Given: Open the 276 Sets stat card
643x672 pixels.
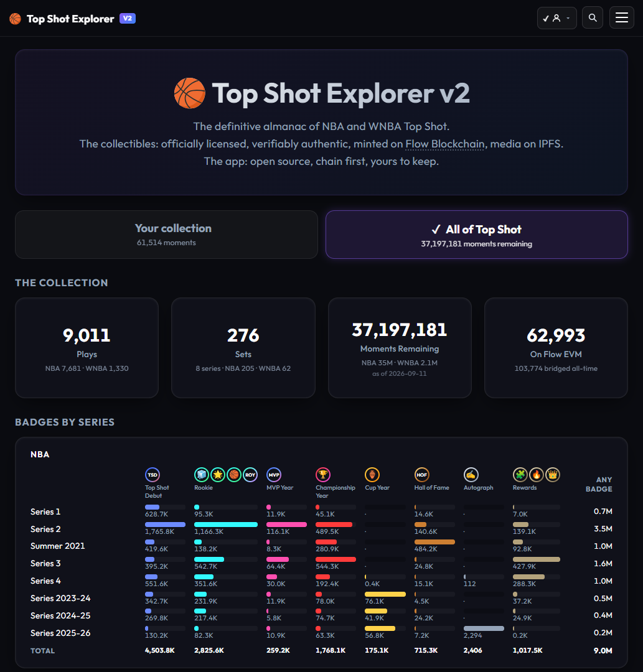Looking at the screenshot, I should coord(243,348).
